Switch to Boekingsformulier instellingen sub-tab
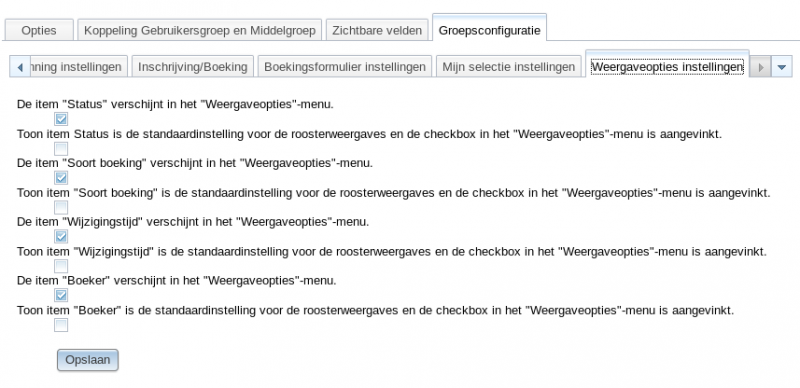 [345, 67]
